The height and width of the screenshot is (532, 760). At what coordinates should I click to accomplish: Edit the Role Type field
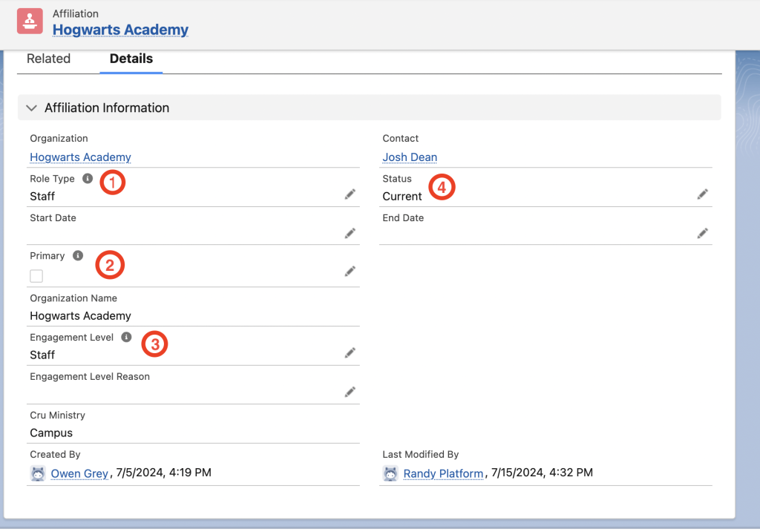pos(350,194)
